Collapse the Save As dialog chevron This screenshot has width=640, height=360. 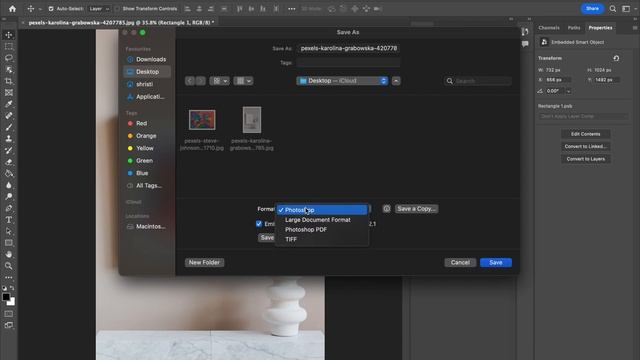coord(396,81)
